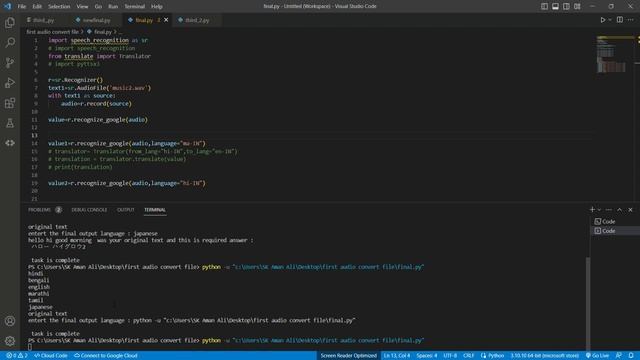The height and width of the screenshot is (360, 640).
Task: Maximize the panel with chevron up
Action: coord(620,209)
